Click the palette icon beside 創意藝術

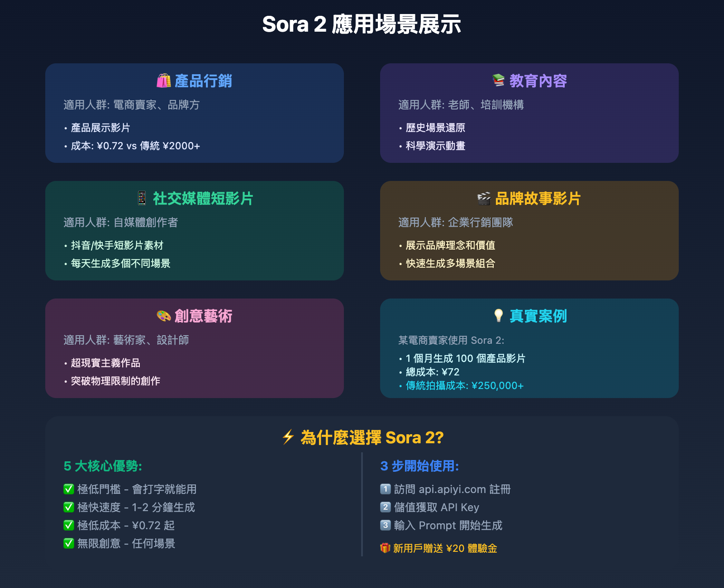tap(163, 316)
